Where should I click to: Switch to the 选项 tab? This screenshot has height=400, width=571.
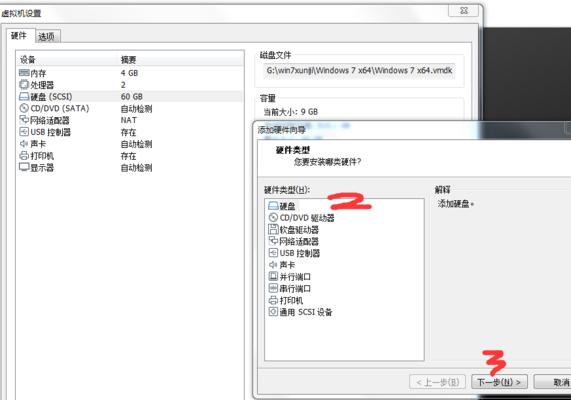[47, 36]
